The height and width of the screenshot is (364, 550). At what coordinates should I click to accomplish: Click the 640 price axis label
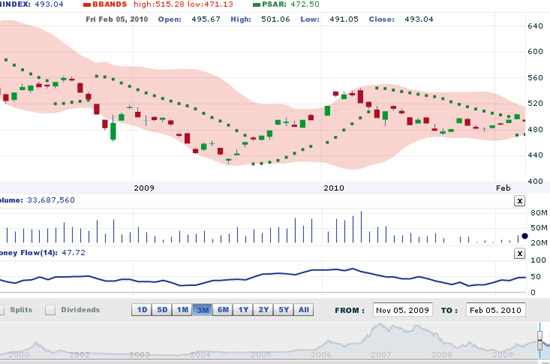(x=535, y=26)
